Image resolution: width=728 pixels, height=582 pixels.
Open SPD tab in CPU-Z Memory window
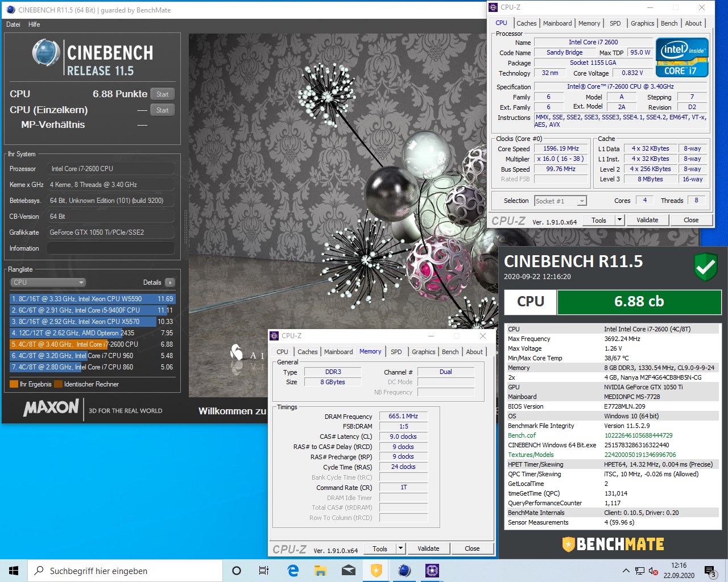tap(396, 352)
